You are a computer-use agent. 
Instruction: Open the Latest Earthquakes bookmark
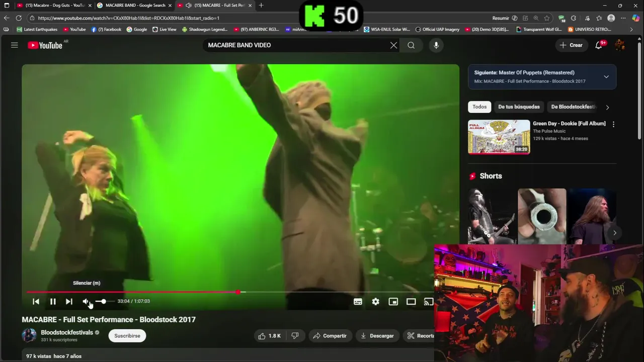tap(37, 30)
